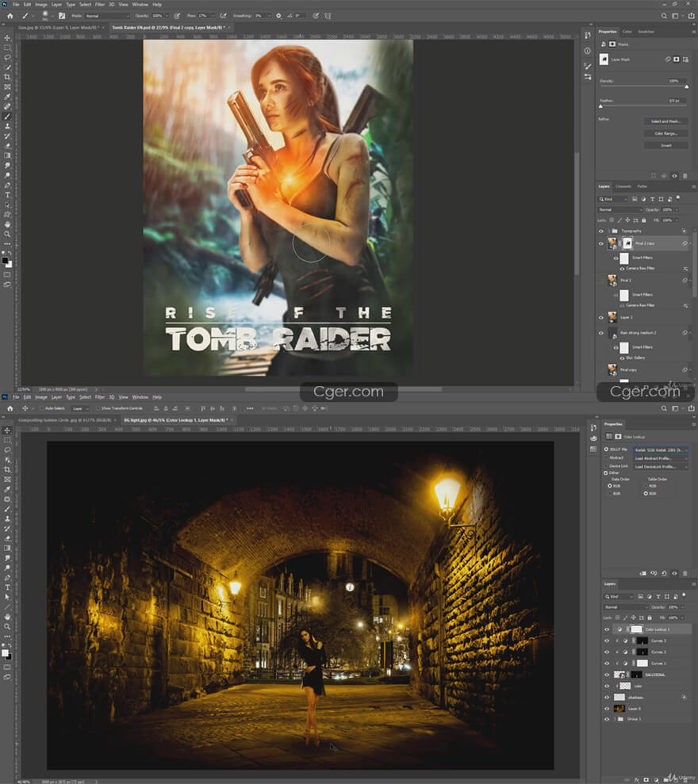The height and width of the screenshot is (784, 698).
Task: Click clip to layer icon in Color Lookup properties
Action: point(643,573)
